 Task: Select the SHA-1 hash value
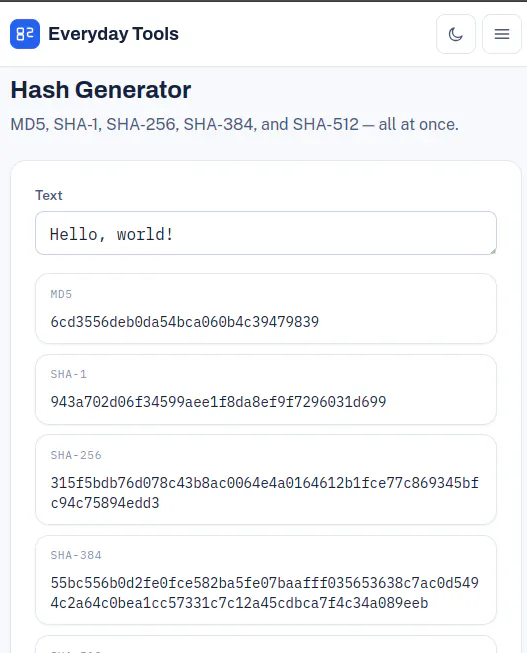pos(218,402)
